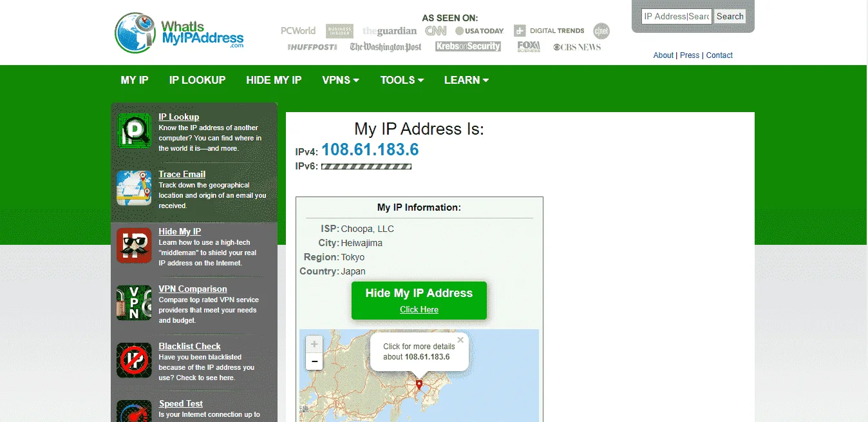Open the Trace Email map icon
Image resolution: width=868 pixels, height=422 pixels.
(x=134, y=188)
